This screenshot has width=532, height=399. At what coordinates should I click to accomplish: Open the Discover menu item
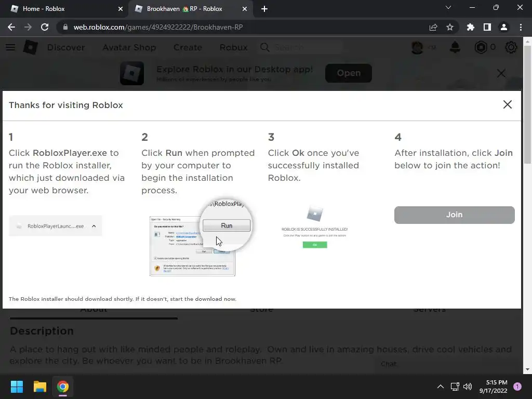click(66, 47)
